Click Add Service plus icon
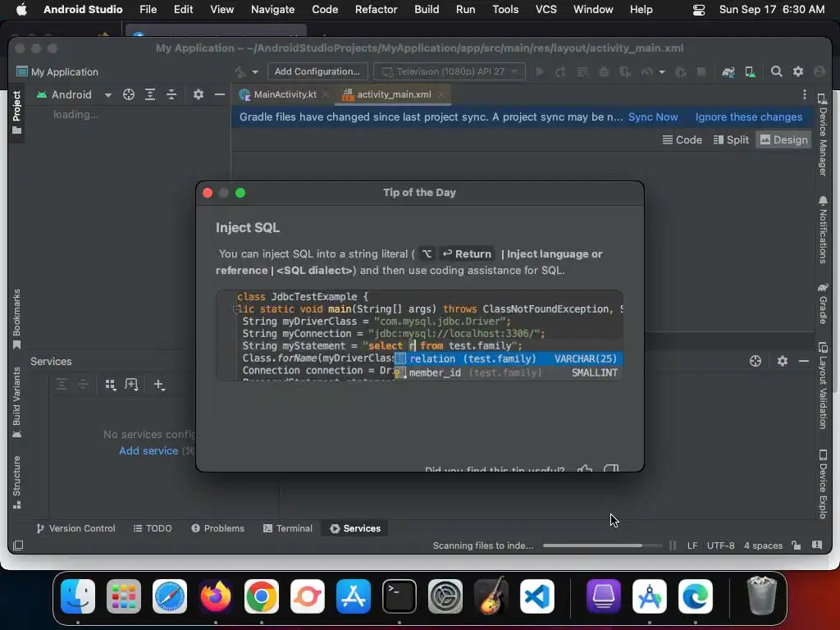The height and width of the screenshot is (630, 840). tap(159, 385)
